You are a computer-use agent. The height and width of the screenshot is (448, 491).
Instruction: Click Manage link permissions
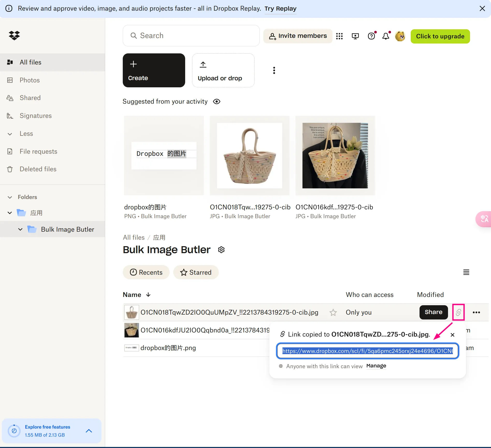[376, 366]
